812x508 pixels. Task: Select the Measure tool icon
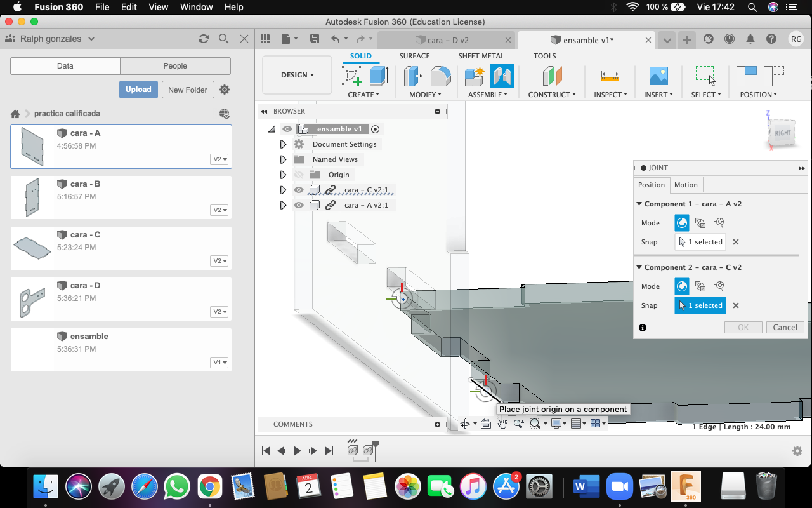tap(610, 76)
